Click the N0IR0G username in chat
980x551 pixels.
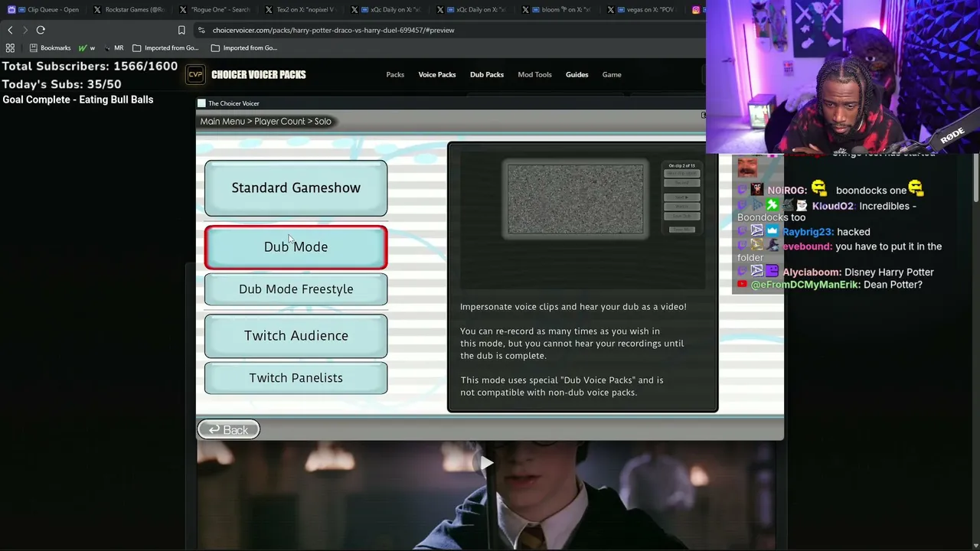787,191
